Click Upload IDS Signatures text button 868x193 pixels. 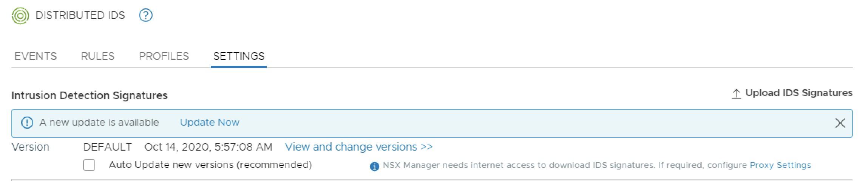[798, 93]
